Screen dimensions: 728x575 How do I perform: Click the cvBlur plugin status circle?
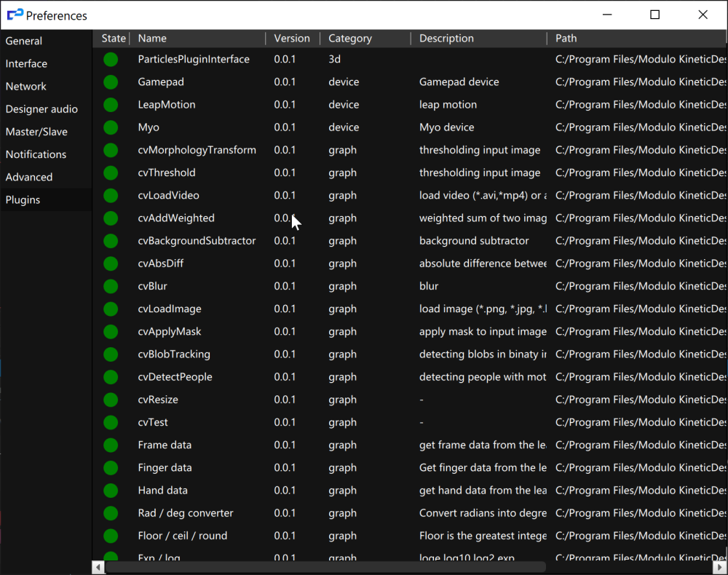click(111, 287)
